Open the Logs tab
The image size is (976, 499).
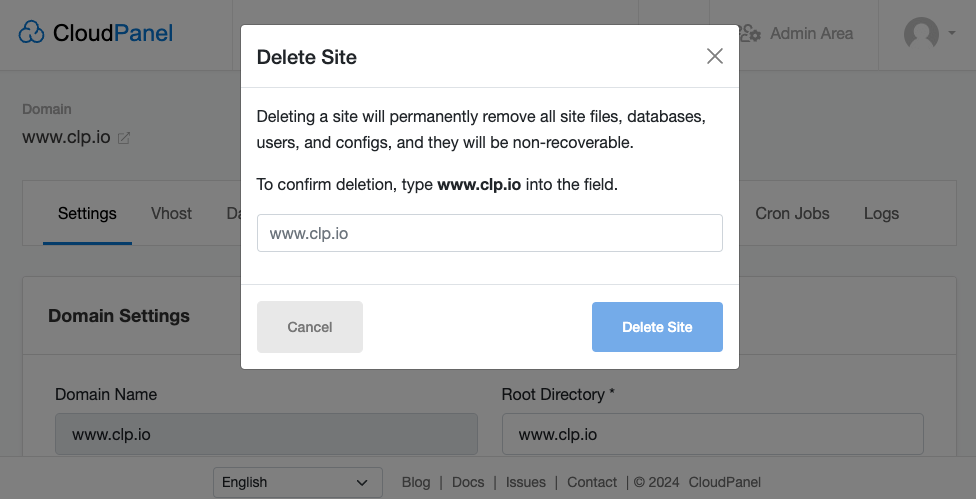coord(881,213)
